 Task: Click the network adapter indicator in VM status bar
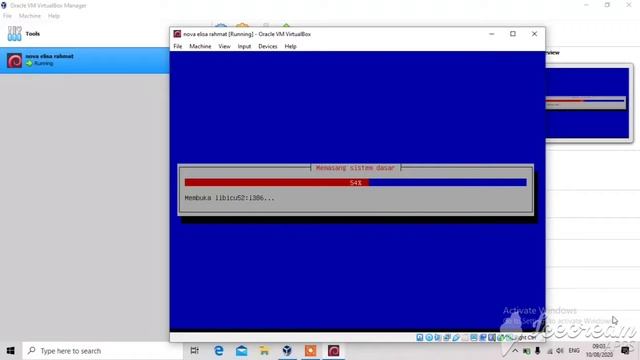(447, 338)
